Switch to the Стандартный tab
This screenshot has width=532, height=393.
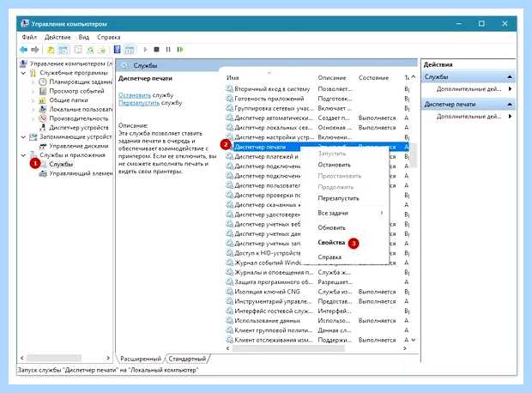click(187, 359)
